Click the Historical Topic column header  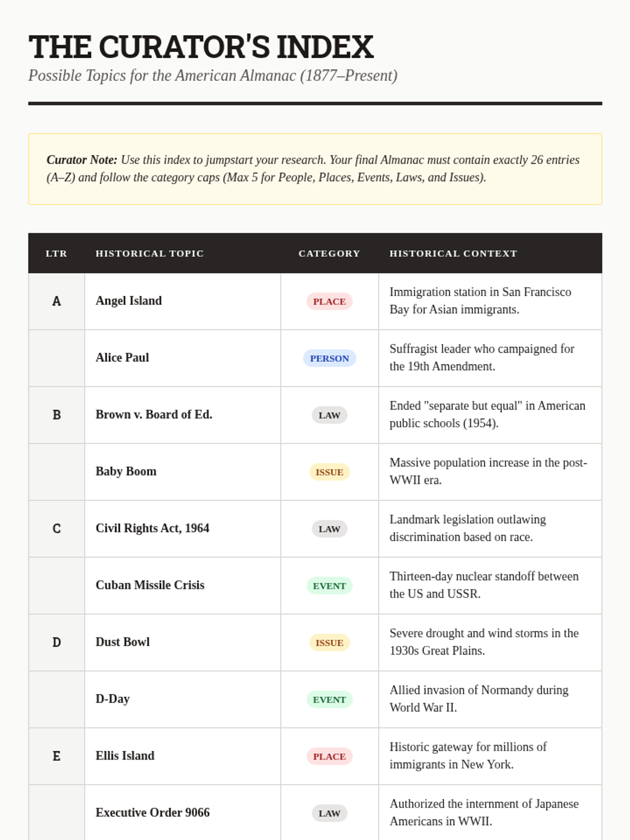coord(150,254)
